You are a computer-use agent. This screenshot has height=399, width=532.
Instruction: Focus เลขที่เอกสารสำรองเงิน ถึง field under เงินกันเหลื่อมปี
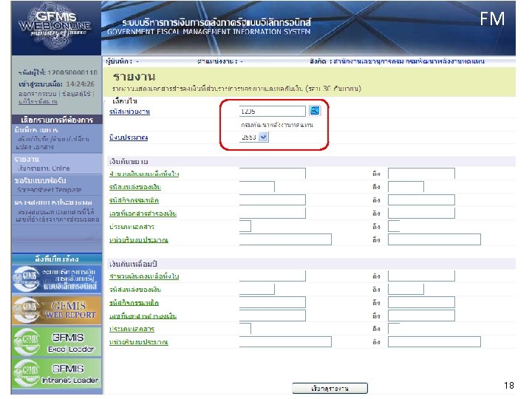coord(421,316)
